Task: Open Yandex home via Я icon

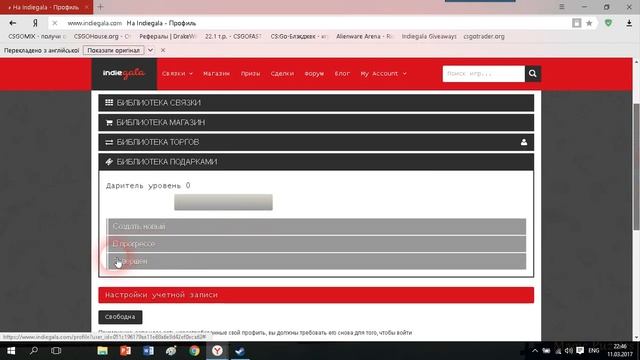Action: pyautogui.click(x=35, y=23)
